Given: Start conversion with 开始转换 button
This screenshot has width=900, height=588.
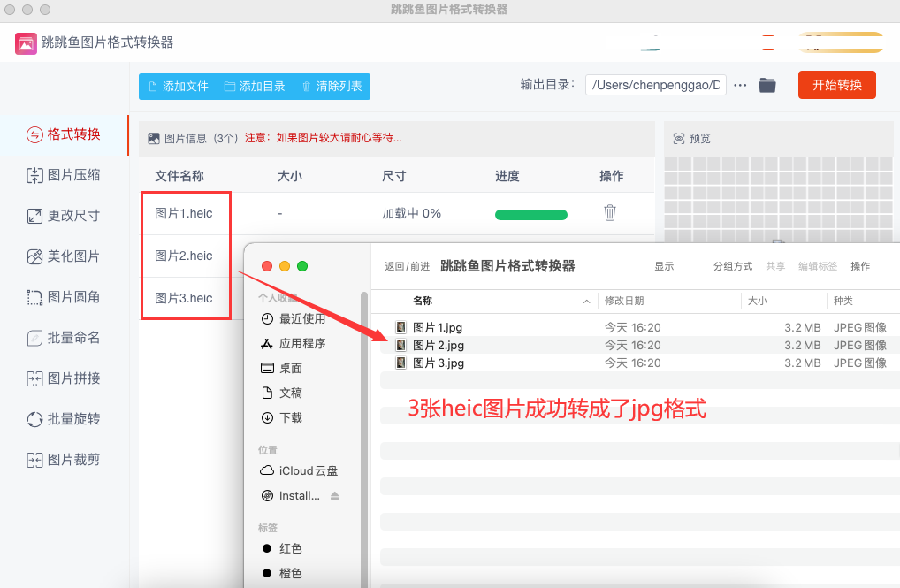Looking at the screenshot, I should pyautogui.click(x=836, y=85).
